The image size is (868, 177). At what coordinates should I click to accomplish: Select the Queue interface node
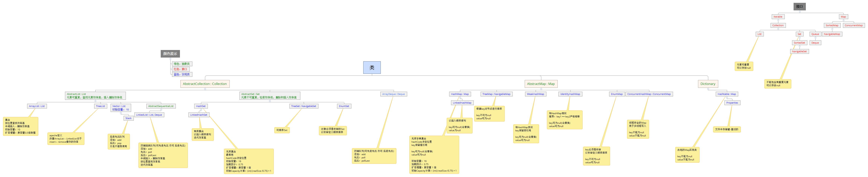tap(815, 34)
